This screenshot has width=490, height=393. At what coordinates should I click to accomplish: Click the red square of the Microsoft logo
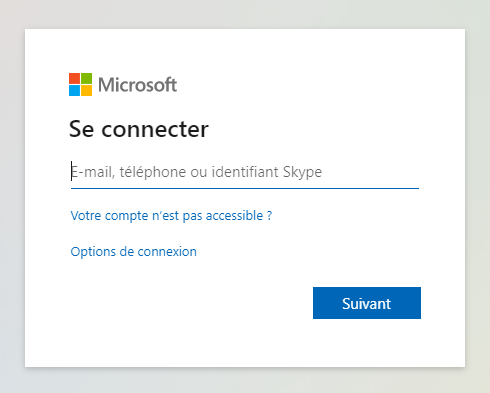pos(74,78)
